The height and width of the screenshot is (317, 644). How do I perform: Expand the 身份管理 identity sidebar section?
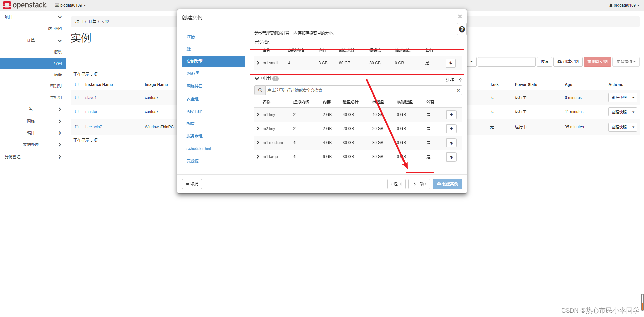tap(33, 157)
